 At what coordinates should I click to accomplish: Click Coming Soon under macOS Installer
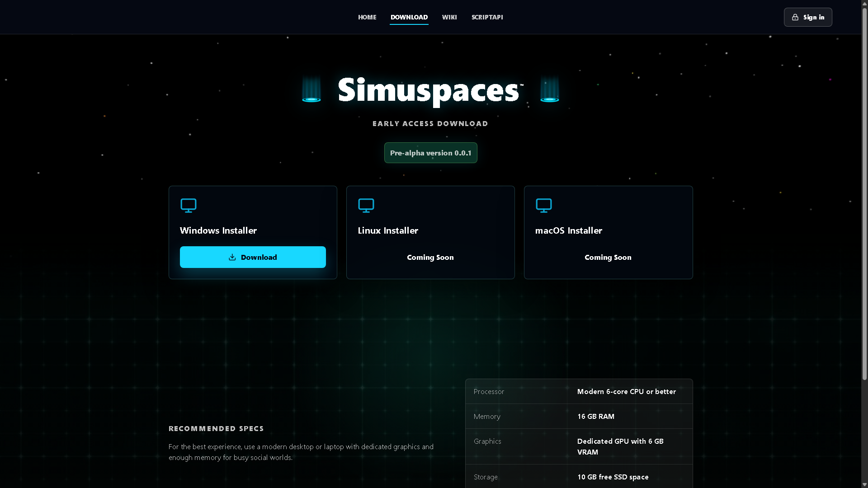click(608, 257)
